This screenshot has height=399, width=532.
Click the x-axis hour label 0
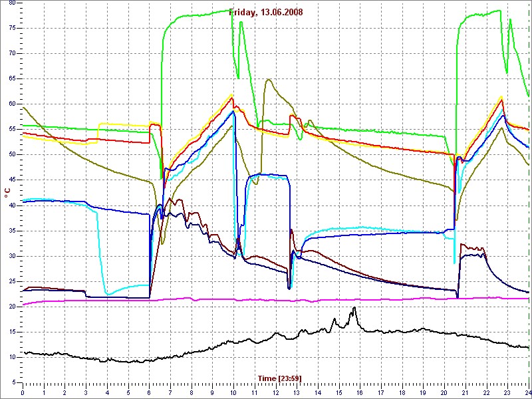[x=23, y=392]
